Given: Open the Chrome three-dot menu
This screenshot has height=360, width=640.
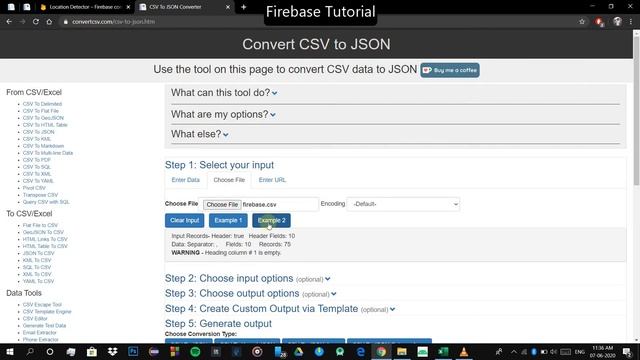Looking at the screenshot, I should click(631, 22).
